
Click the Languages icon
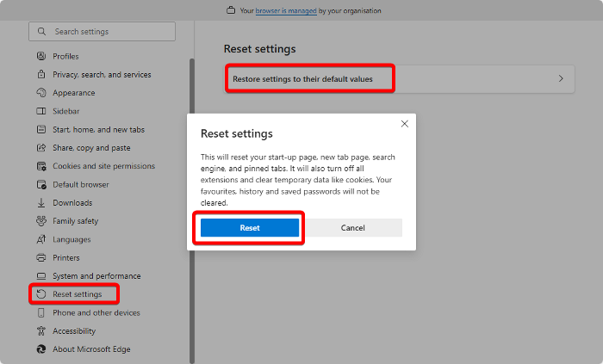pyautogui.click(x=41, y=239)
